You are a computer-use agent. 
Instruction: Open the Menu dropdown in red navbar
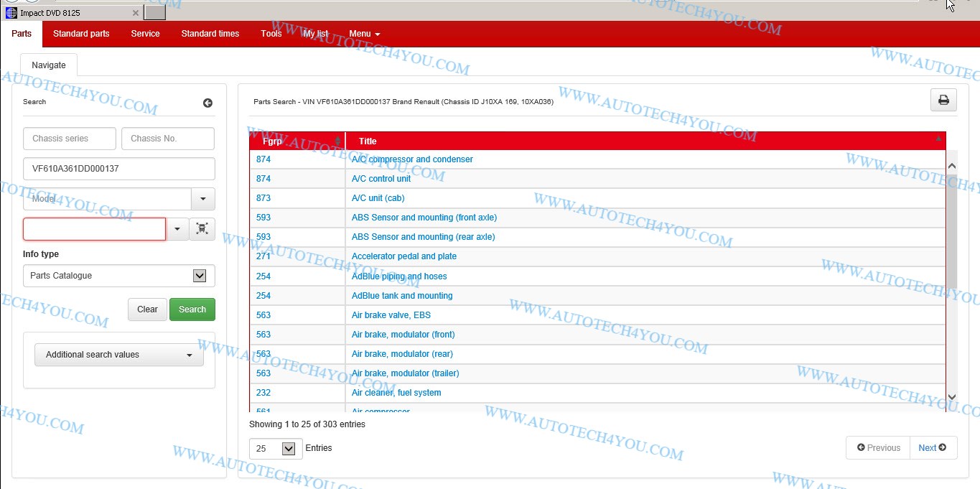click(x=364, y=34)
